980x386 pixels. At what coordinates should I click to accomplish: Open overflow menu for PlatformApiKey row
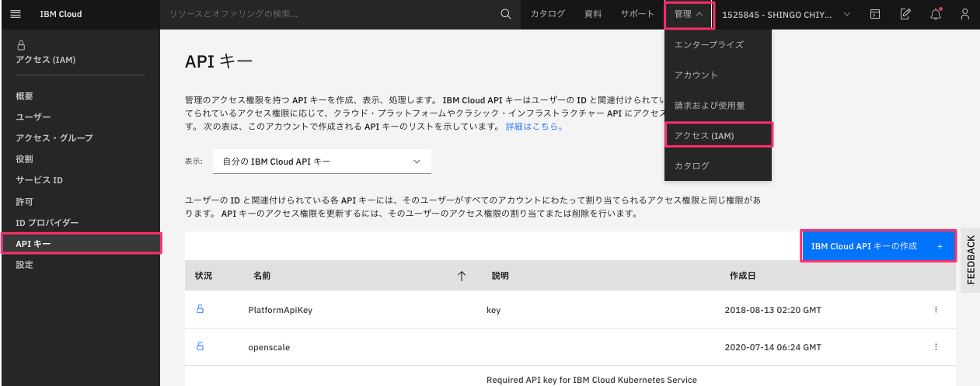[936, 310]
